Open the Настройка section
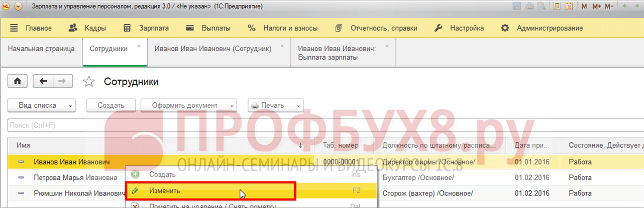Screen dimensions: 644x208 tap(459, 28)
